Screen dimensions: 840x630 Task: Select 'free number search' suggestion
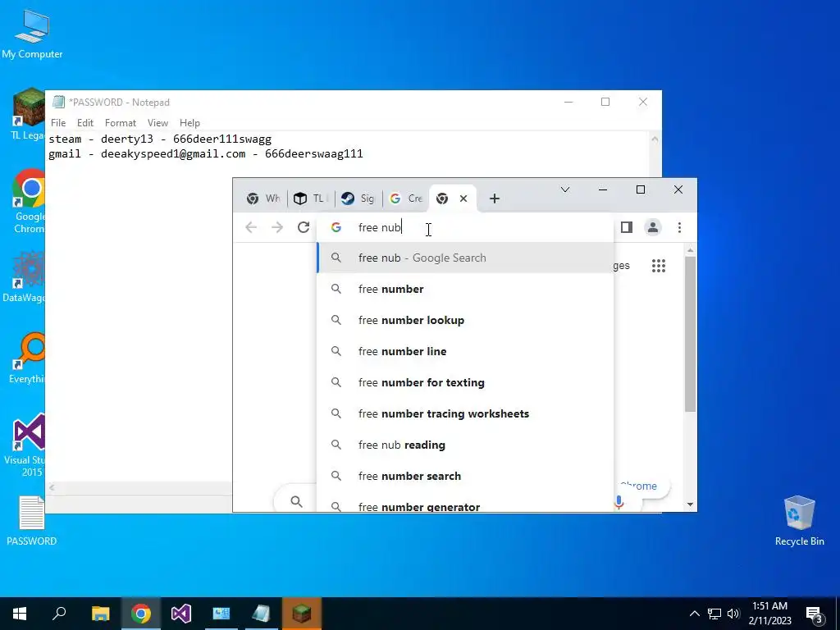point(465,476)
